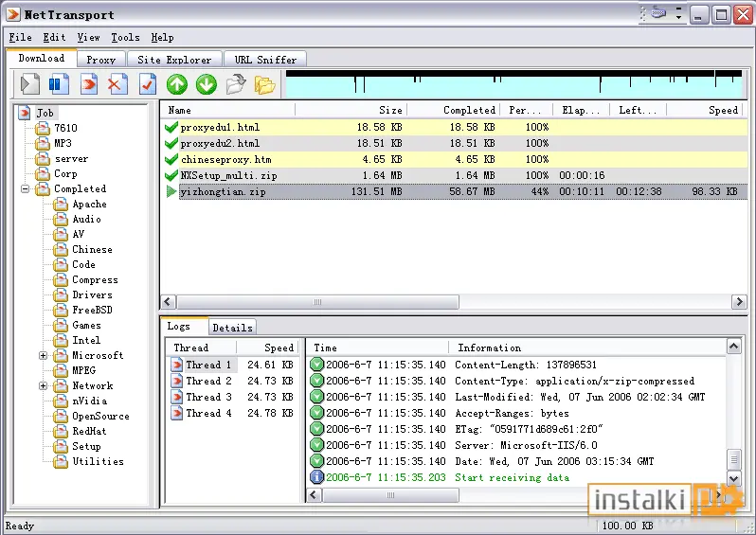Delete the job using the red X icon
756x535 pixels.
117,84
